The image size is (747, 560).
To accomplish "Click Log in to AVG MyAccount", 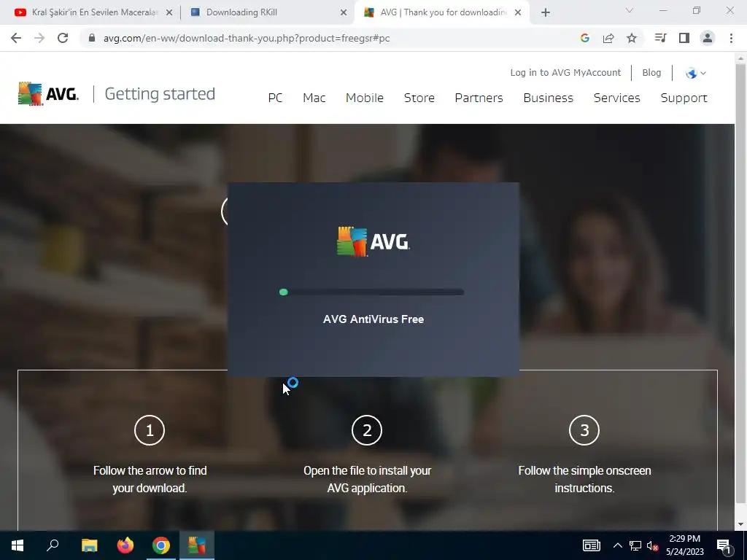I will 565,72.
